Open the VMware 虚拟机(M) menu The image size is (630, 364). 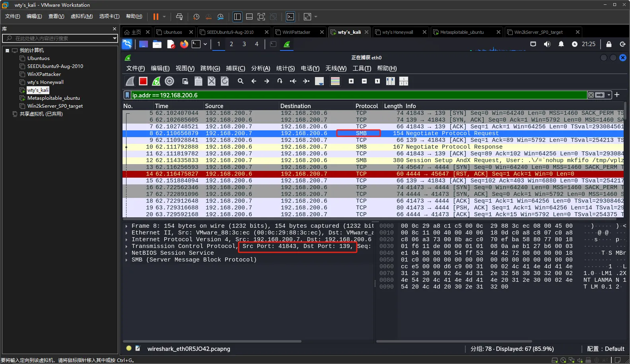(x=82, y=16)
